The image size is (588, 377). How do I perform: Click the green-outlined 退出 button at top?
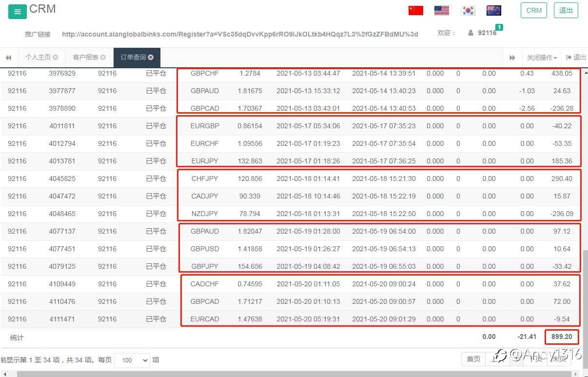point(566,10)
